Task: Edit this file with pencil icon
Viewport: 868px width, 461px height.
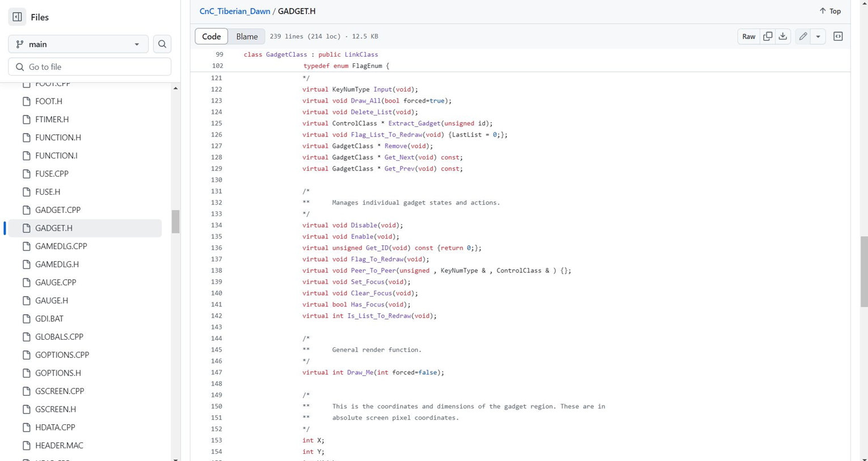Action: (803, 36)
